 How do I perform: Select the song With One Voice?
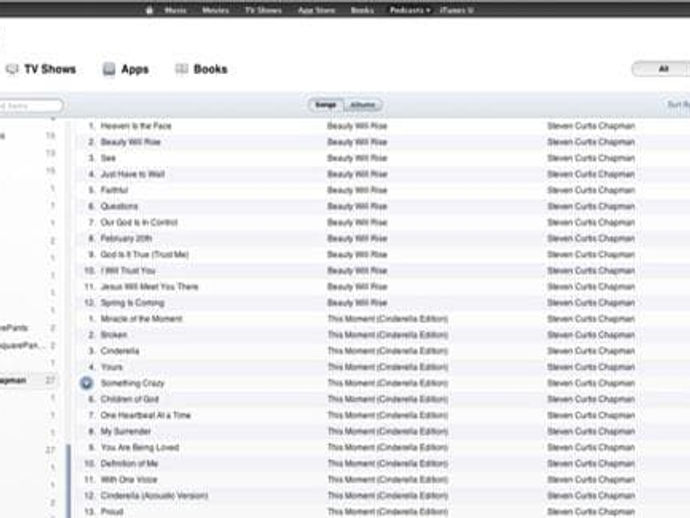click(x=129, y=479)
